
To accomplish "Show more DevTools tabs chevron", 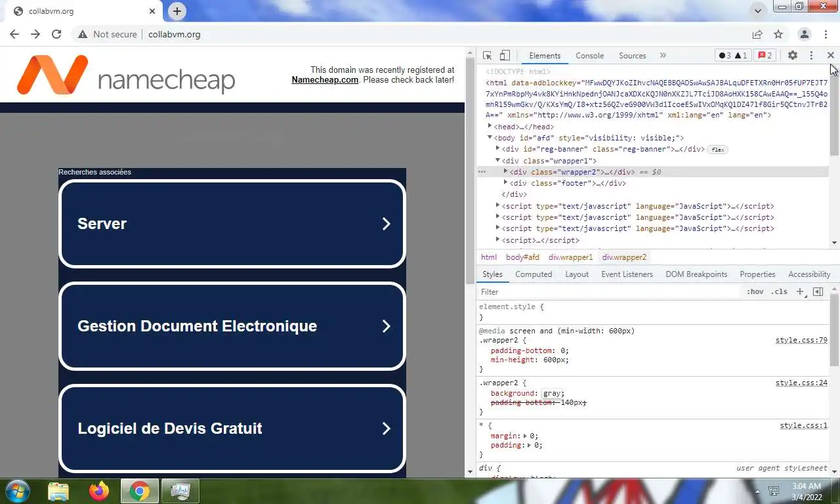I will [663, 56].
